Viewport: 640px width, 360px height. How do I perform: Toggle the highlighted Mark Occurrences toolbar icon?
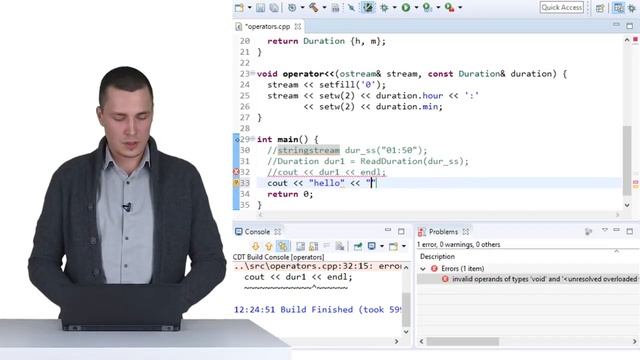click(x=368, y=7)
